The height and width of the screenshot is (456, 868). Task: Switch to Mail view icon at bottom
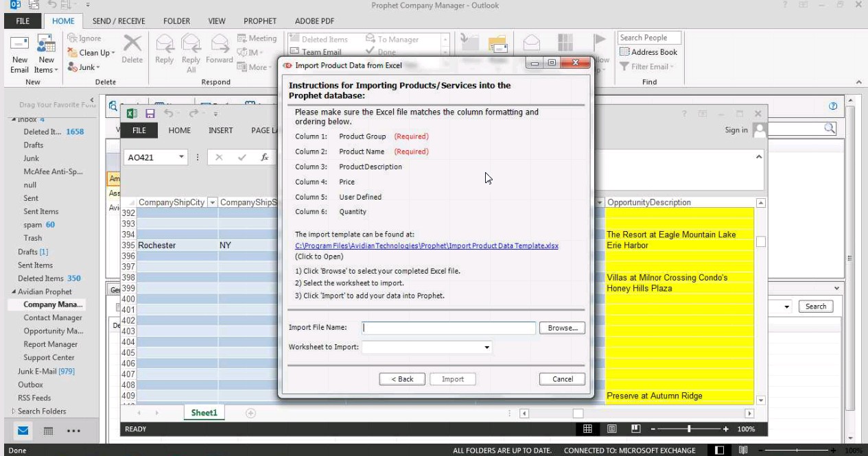23,431
